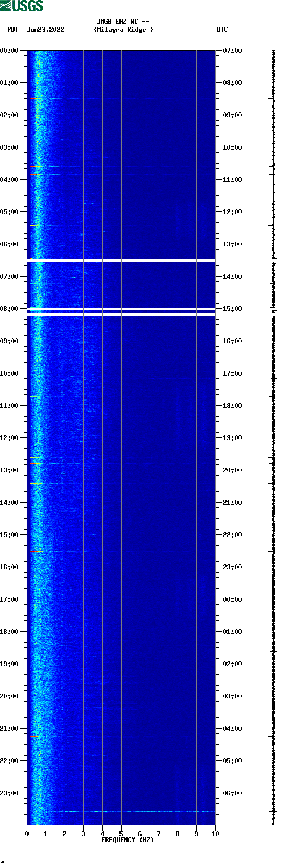The width and height of the screenshot is (297, 868).
Task: Click the 'PDT' timezone label
Action: coord(13,30)
